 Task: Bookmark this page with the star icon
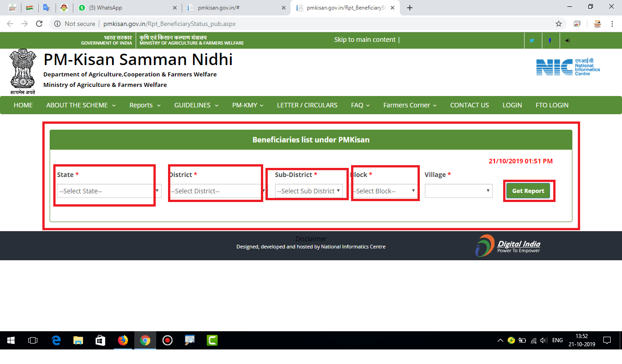(558, 24)
